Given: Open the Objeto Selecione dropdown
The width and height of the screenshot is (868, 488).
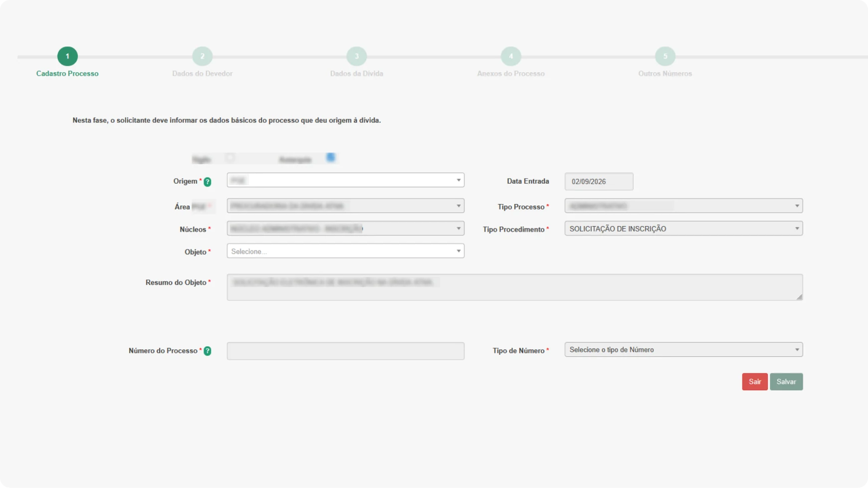Looking at the screenshot, I should [x=346, y=251].
